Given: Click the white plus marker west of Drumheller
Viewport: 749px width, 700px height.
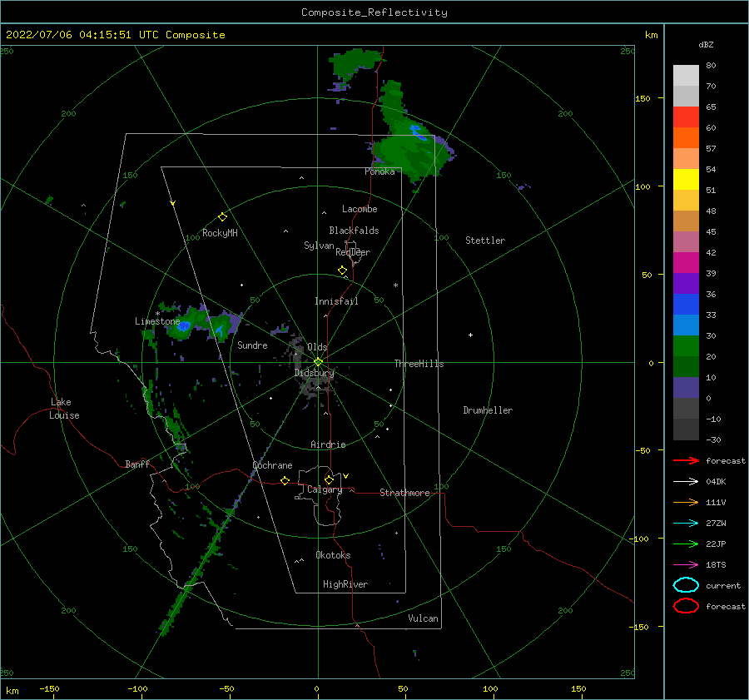Looking at the screenshot, I should pyautogui.click(x=470, y=335).
